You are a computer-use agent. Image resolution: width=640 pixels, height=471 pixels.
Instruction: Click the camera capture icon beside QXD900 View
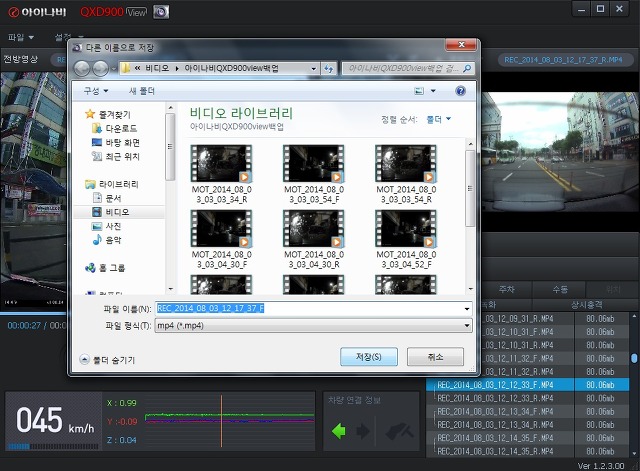pyautogui.click(x=161, y=12)
